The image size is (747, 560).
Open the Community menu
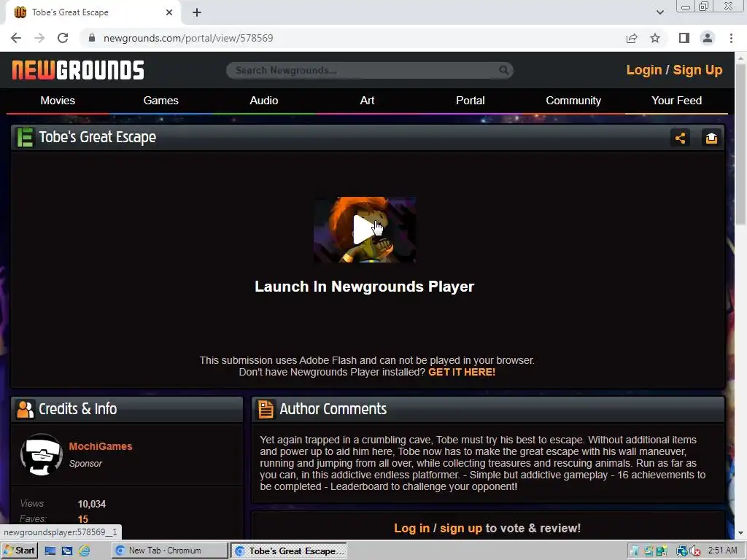[573, 101]
